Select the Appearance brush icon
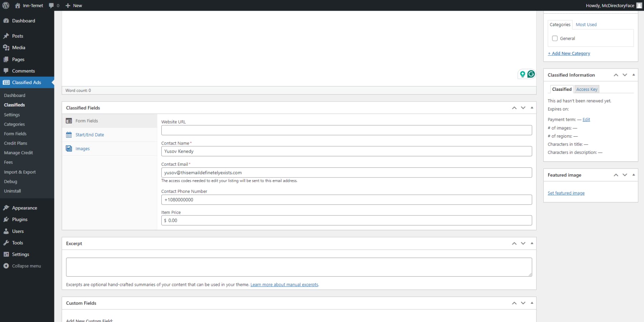 coord(6,208)
